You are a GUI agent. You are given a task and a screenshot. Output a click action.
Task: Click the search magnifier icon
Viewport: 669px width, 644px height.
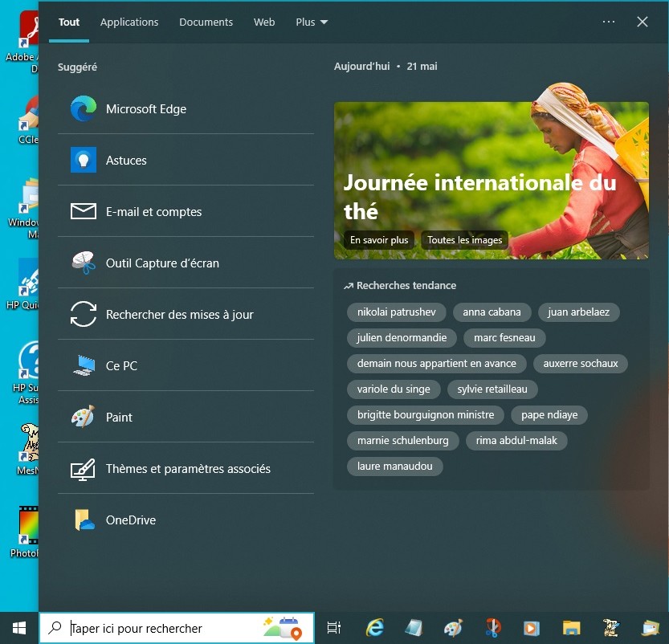tap(55, 627)
